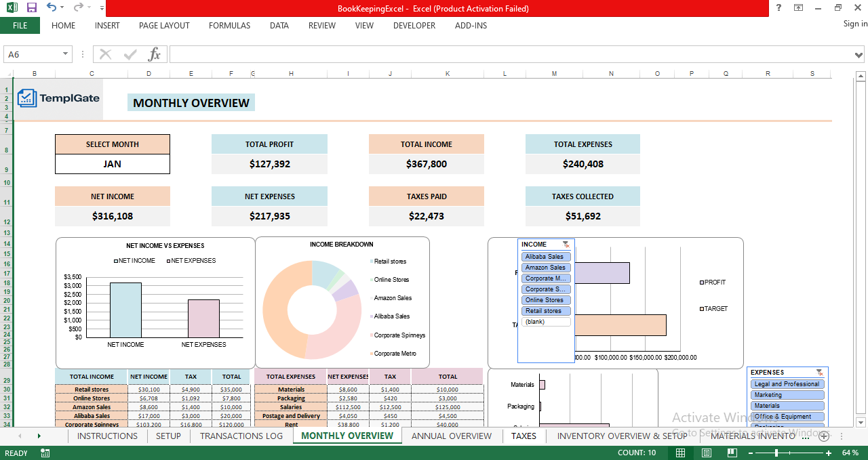Open the VIEW ribbon tab
Screen dimensions: 868x460
click(364, 26)
